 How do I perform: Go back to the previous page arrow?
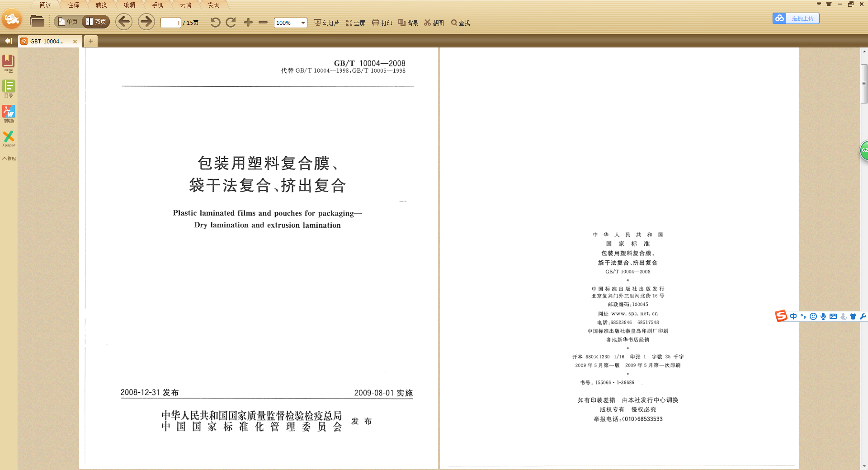click(124, 22)
